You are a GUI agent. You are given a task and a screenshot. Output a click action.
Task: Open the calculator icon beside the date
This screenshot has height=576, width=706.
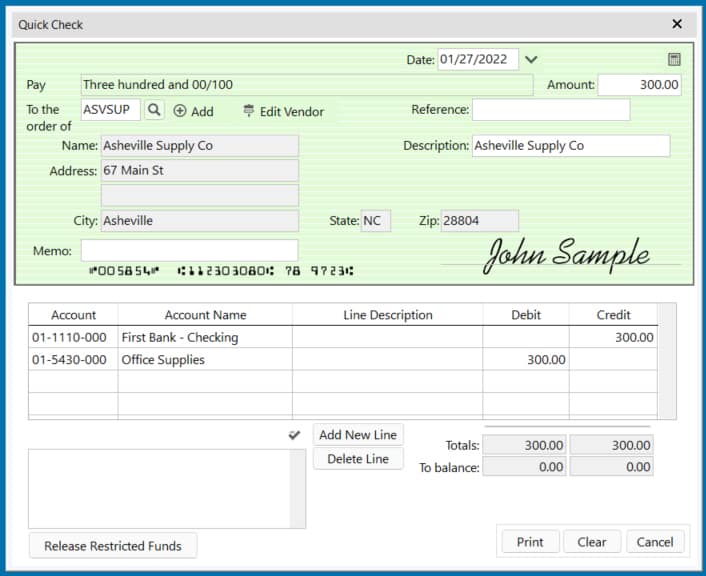[674, 60]
